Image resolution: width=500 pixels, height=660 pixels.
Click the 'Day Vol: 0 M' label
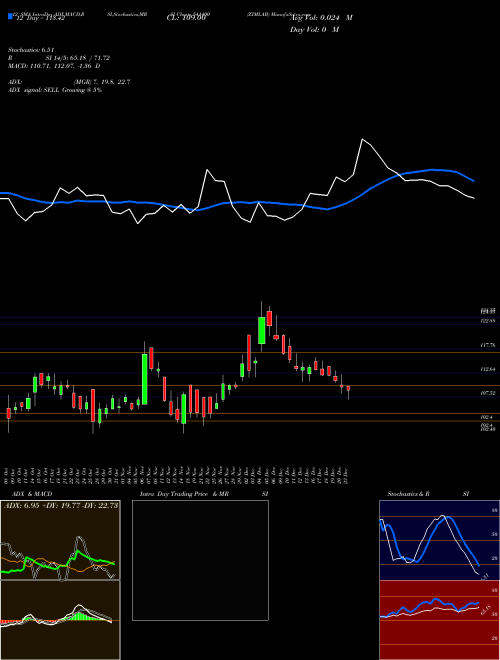pos(314,29)
